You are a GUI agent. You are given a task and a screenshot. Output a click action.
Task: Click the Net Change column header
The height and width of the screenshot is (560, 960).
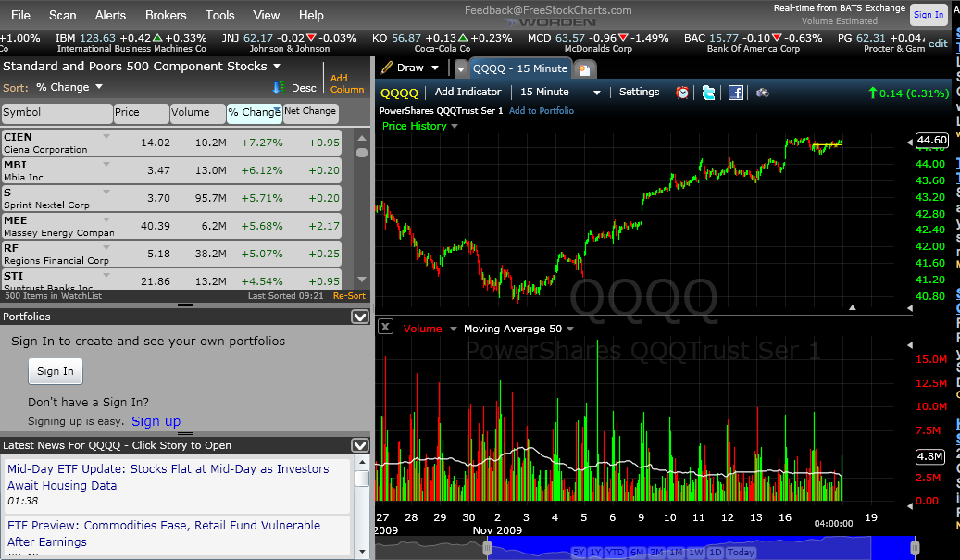(310, 113)
